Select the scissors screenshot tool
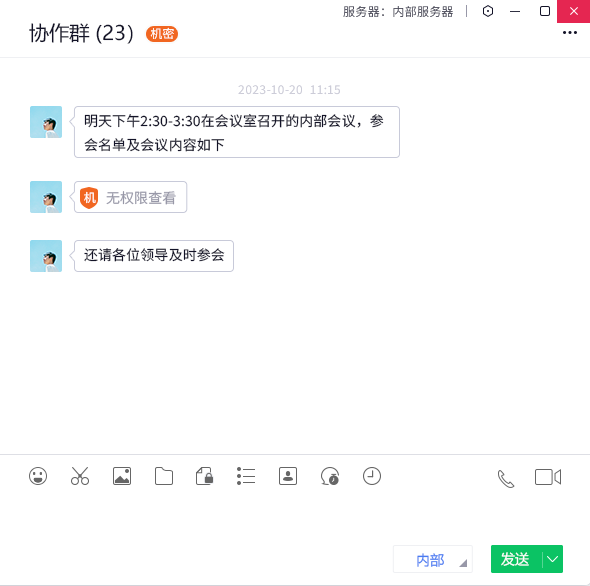The height and width of the screenshot is (586, 590). tap(80, 476)
